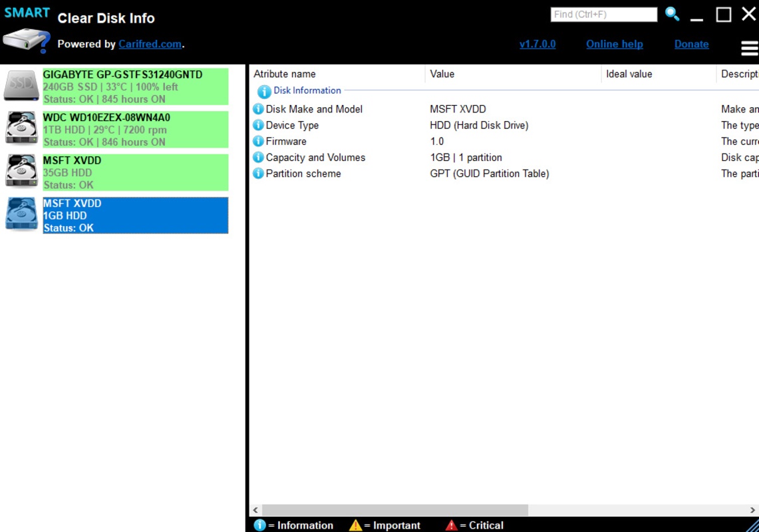This screenshot has height=532, width=759.
Task: Click the v1.7.0.0 version link
Action: point(537,44)
